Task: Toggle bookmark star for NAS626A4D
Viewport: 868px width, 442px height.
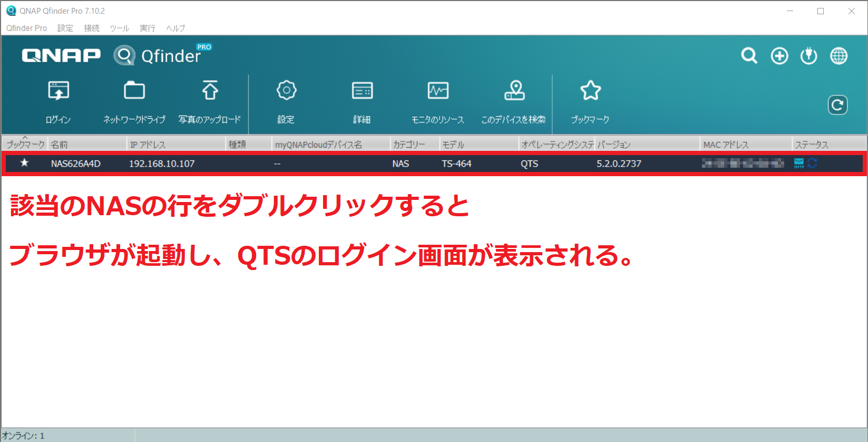Action: tap(24, 163)
